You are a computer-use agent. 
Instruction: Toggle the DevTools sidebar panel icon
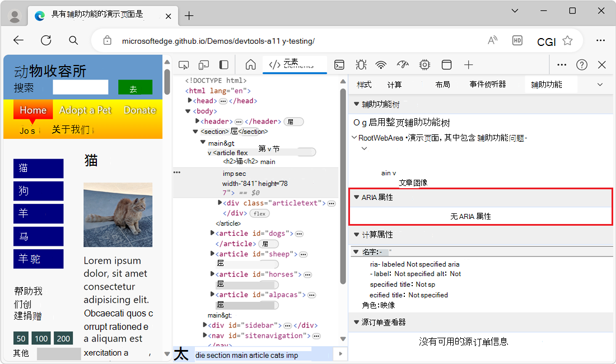coord(224,65)
